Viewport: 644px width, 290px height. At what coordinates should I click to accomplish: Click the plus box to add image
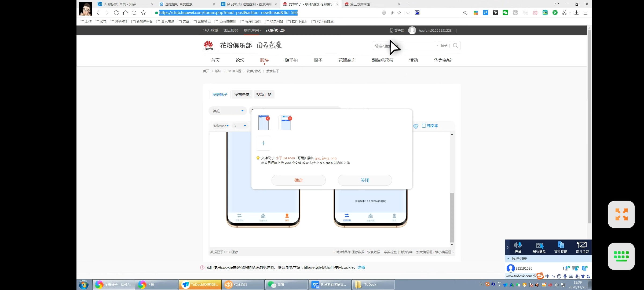point(264,143)
